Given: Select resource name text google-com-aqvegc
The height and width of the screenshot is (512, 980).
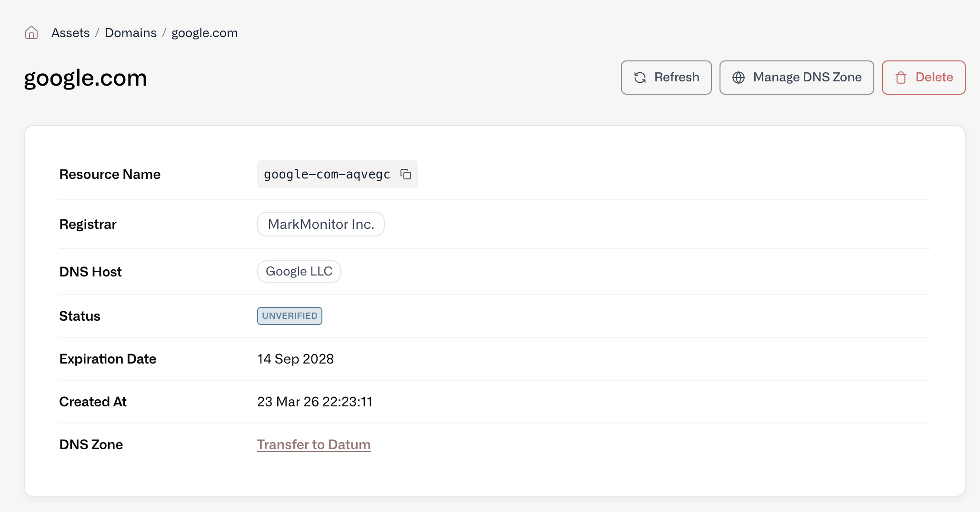Looking at the screenshot, I should 327,174.
